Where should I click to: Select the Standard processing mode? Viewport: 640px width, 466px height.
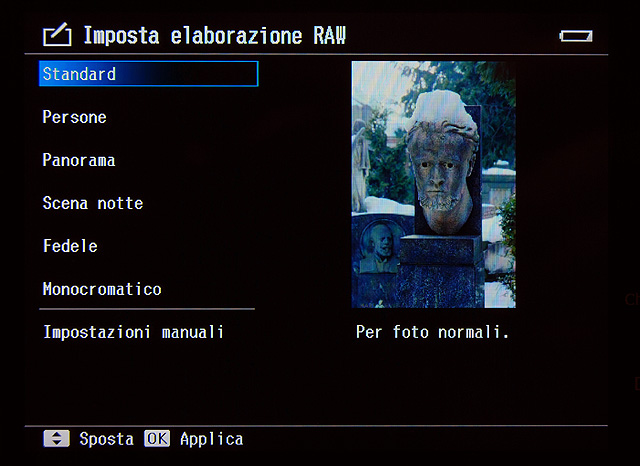click(149, 74)
